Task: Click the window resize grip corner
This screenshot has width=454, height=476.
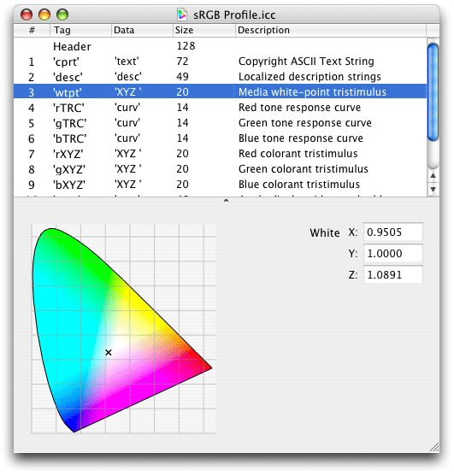Action: 434,447
